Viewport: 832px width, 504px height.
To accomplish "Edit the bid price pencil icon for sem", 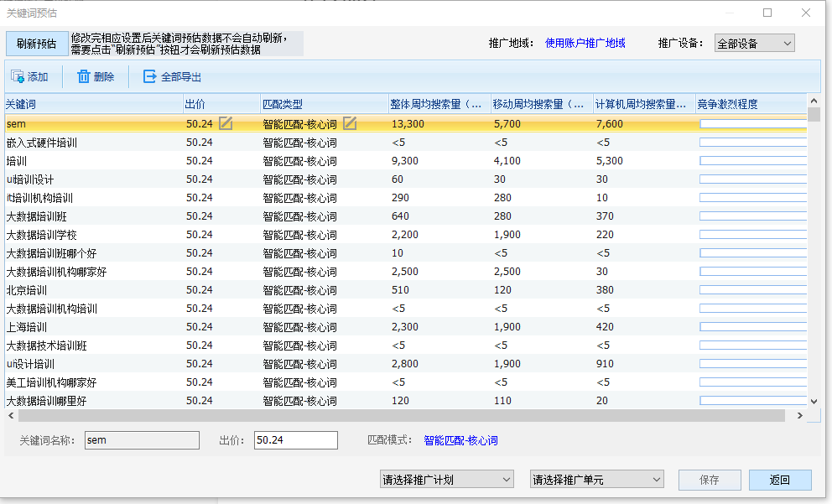I will pos(226,124).
